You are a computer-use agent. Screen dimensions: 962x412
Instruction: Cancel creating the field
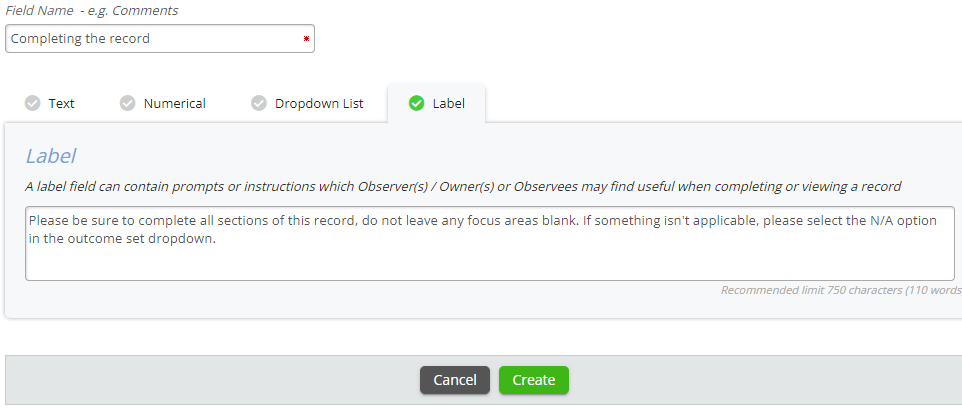click(x=455, y=380)
